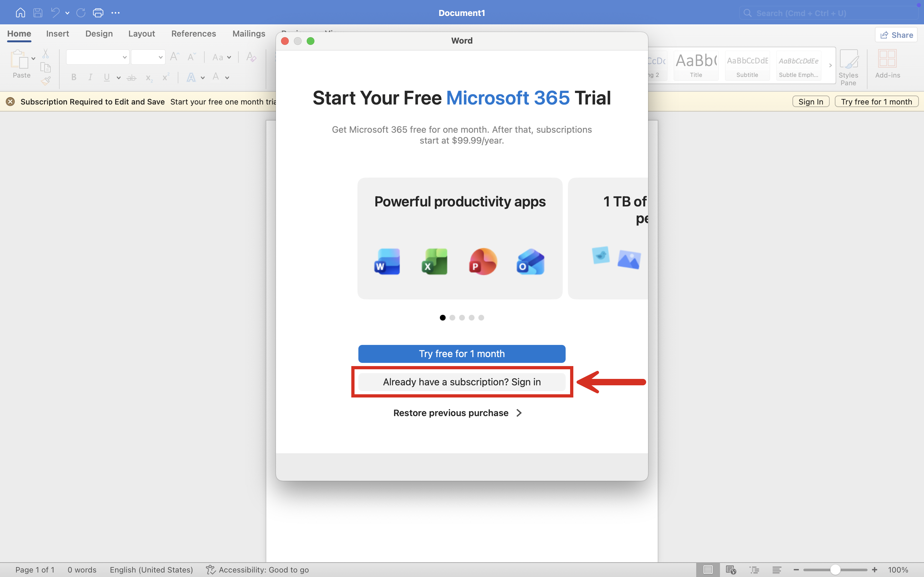Open the font name dropdown
This screenshot has height=577, width=924.
124,57
